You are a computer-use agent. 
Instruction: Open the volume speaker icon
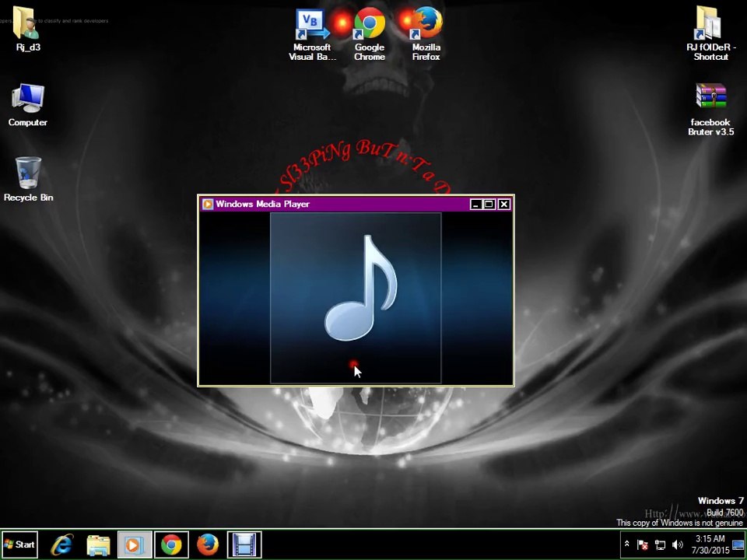tap(677, 544)
